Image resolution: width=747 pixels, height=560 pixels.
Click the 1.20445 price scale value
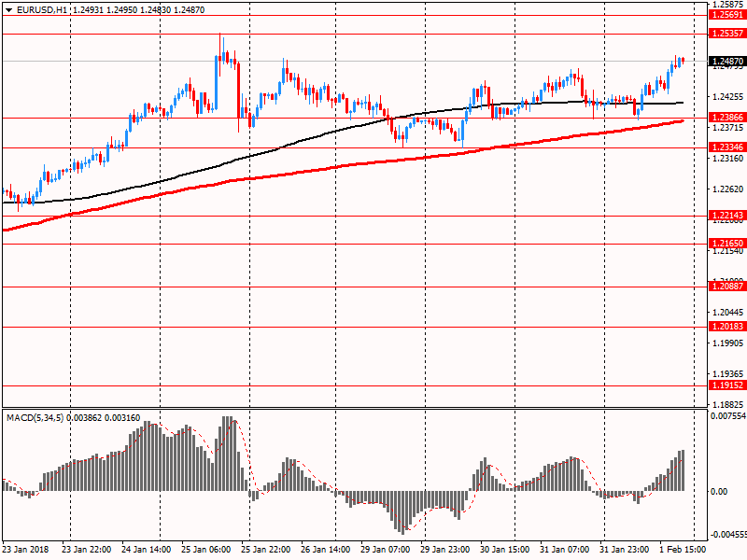pos(727,313)
